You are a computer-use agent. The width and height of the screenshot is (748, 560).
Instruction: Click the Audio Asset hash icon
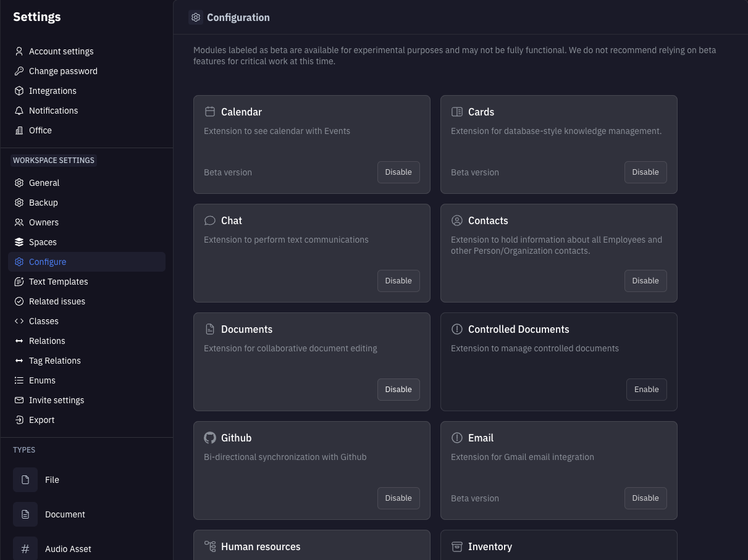pos(25,548)
